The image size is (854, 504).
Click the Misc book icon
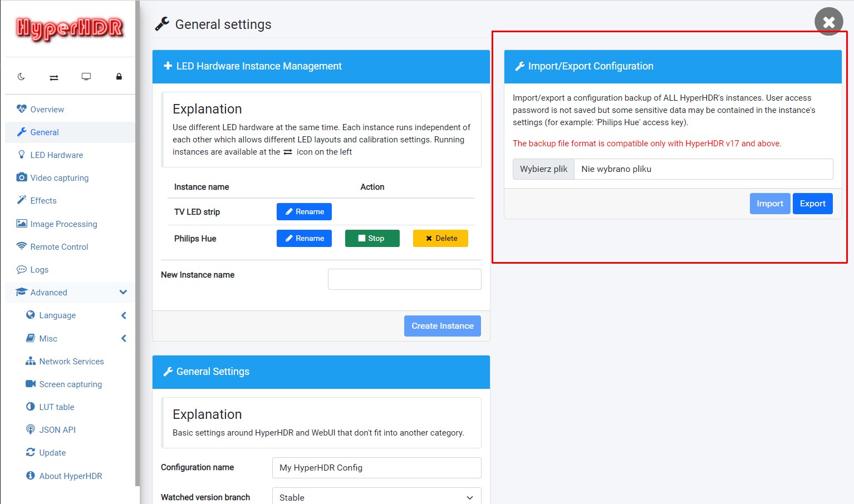tap(31, 338)
